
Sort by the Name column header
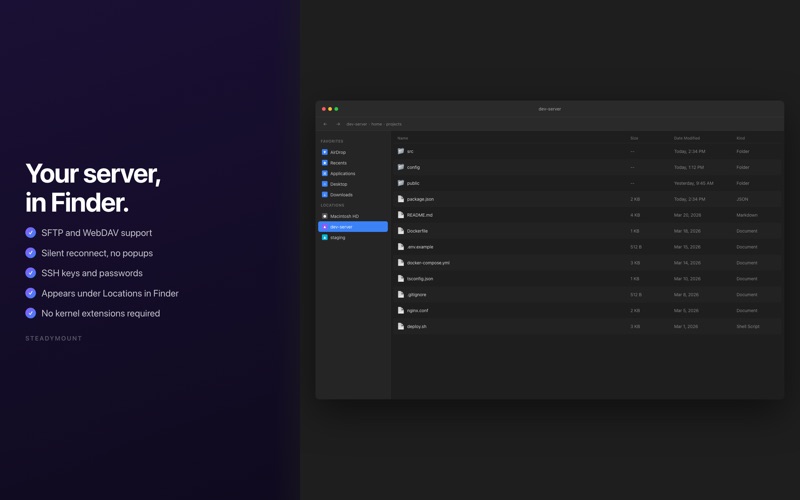[x=403, y=138]
